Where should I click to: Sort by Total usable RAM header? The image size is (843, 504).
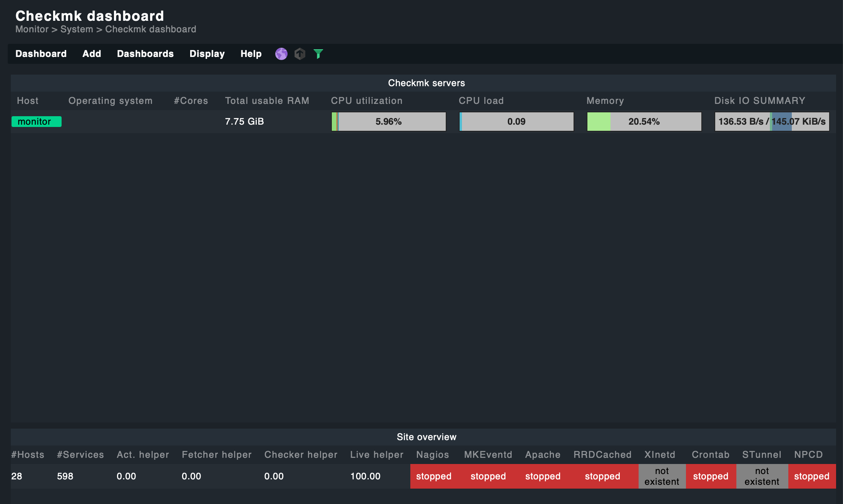pos(267,101)
